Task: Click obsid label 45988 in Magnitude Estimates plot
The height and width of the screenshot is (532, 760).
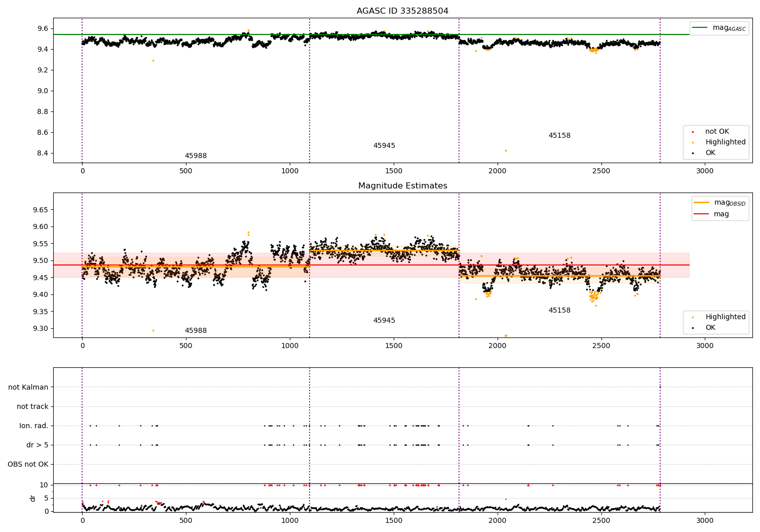Action: click(196, 331)
